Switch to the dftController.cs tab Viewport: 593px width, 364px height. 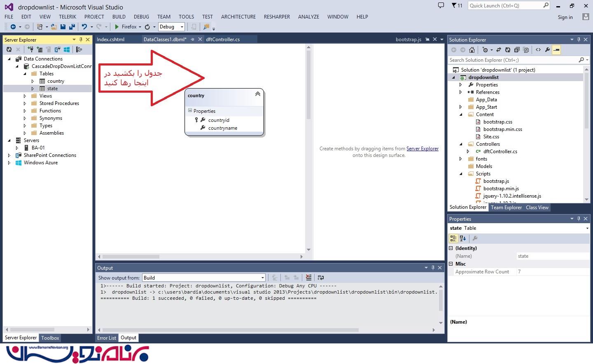point(223,40)
